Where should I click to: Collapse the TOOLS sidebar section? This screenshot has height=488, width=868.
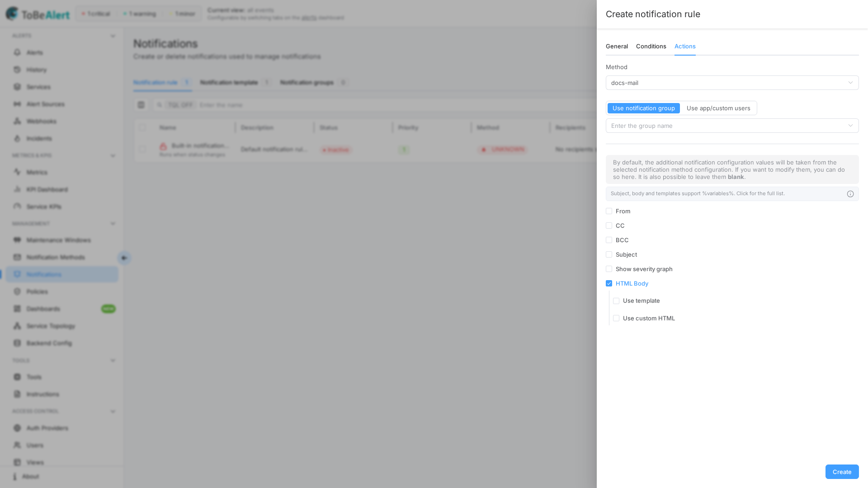point(113,361)
